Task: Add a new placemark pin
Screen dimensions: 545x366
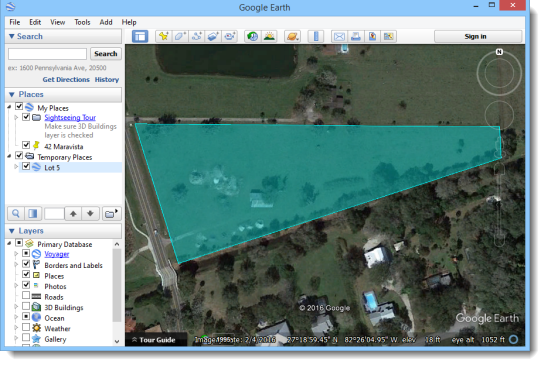Action: (163, 36)
